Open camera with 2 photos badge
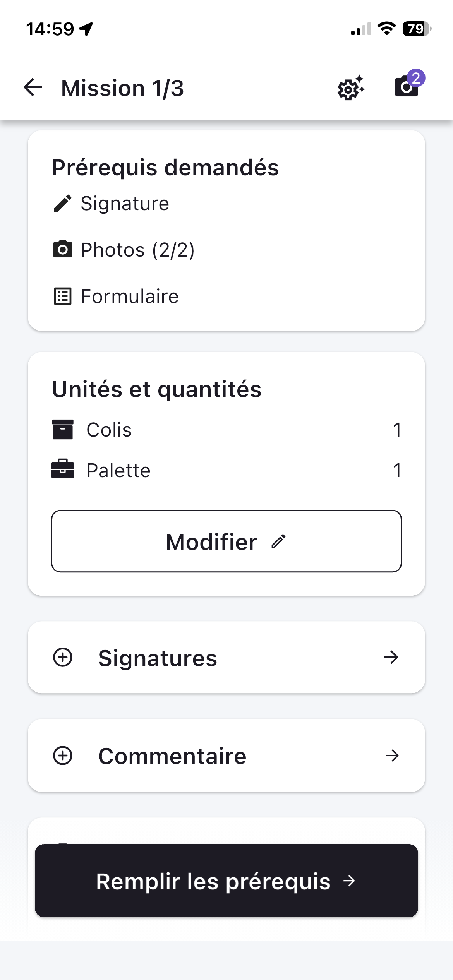Image resolution: width=453 pixels, height=980 pixels. point(407,86)
